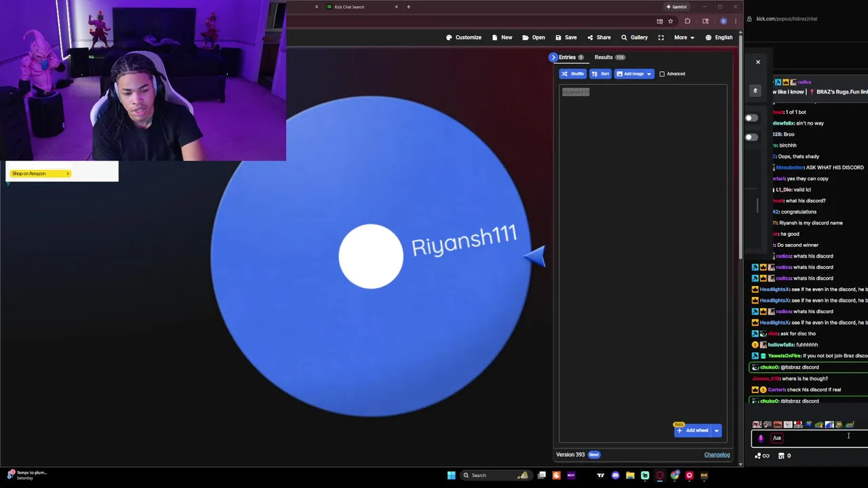Close the Kick chat overlay panel
Image resolution: width=868 pixels, height=488 pixels.
[x=758, y=62]
